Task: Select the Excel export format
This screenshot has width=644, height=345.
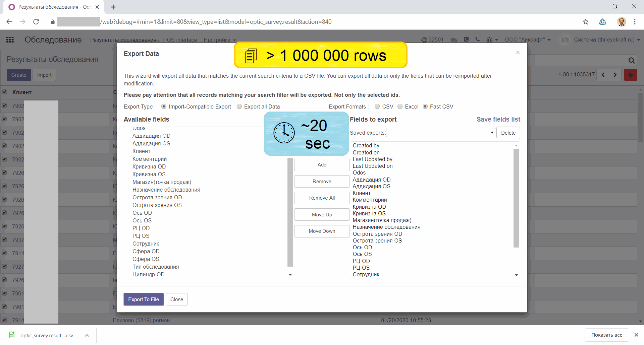Action: pos(400,107)
